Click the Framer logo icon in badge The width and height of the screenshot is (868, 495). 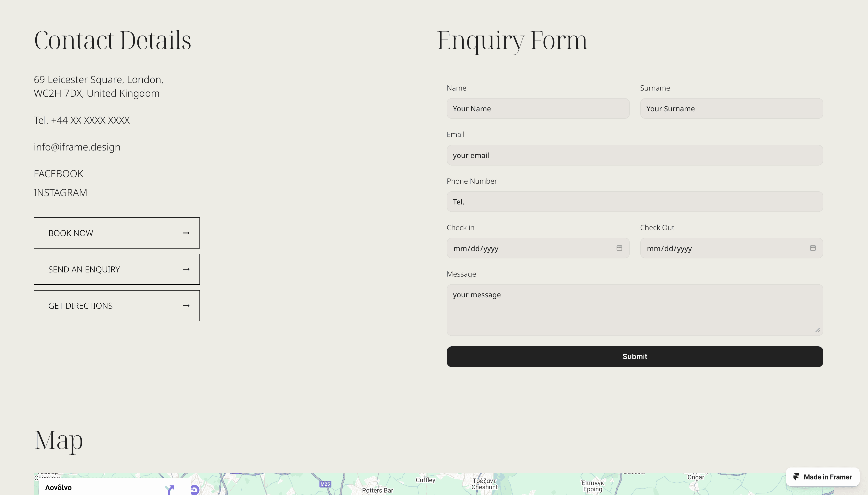pyautogui.click(x=796, y=477)
